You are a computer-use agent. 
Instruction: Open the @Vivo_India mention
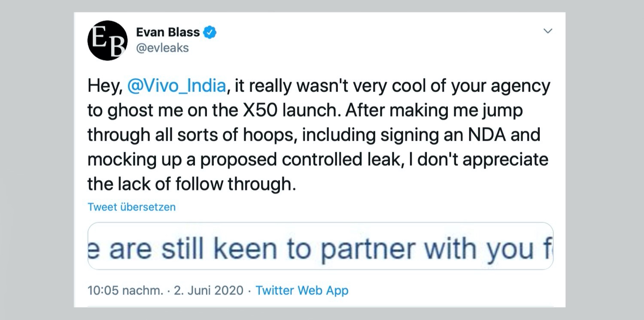pyautogui.click(x=176, y=86)
